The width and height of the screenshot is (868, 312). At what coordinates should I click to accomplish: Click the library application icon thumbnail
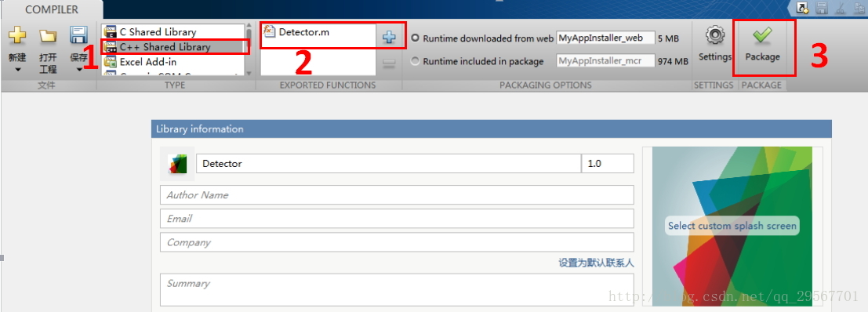177,164
